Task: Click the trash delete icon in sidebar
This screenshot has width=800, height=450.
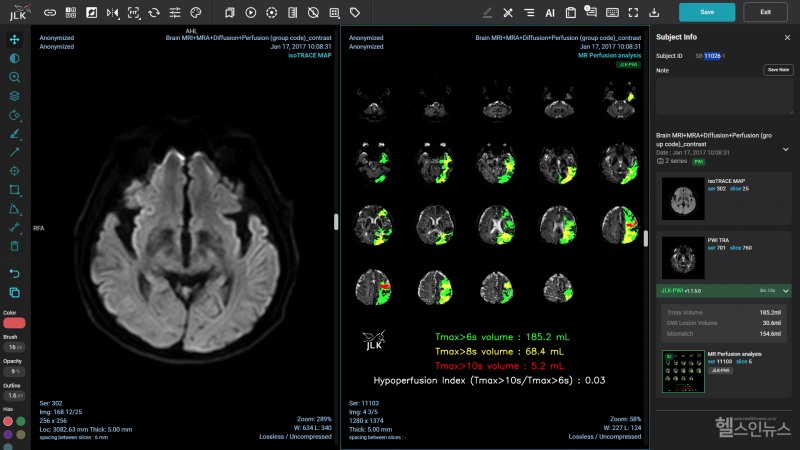Action: coord(14,246)
